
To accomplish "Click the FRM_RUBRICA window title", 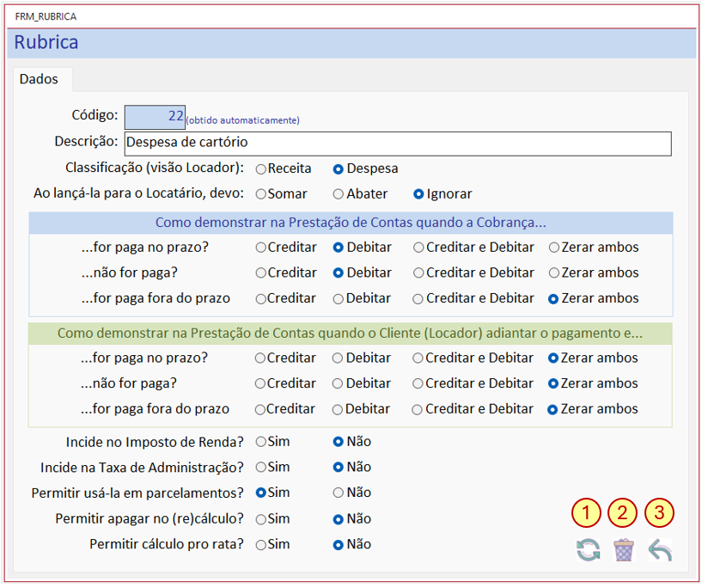I will click(46, 16).
